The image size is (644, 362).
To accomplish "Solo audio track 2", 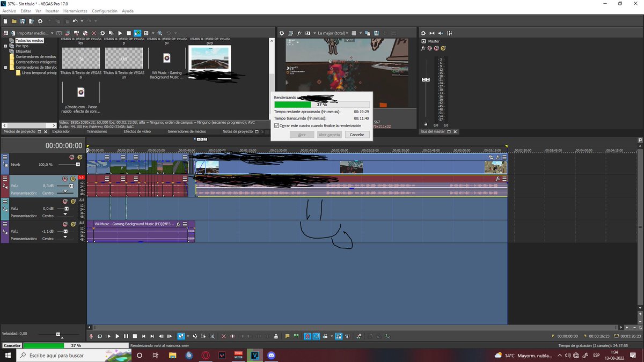I will click(72, 179).
